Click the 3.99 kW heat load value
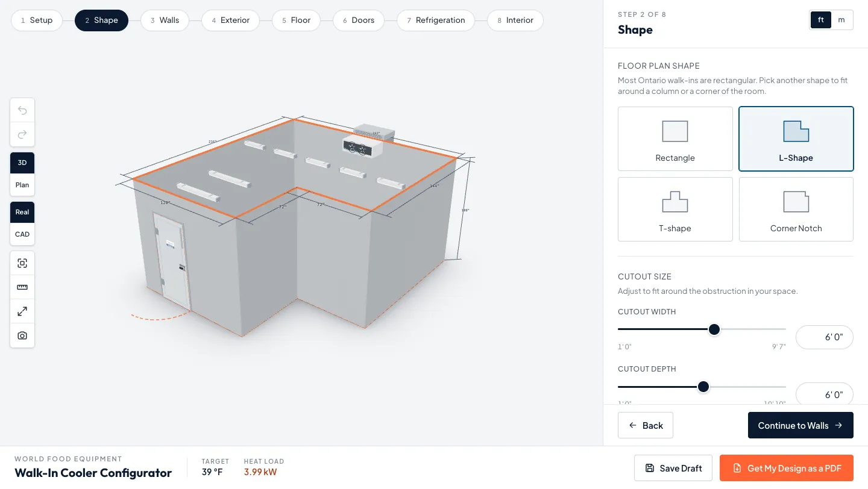This screenshot has width=868, height=489. pos(262,472)
